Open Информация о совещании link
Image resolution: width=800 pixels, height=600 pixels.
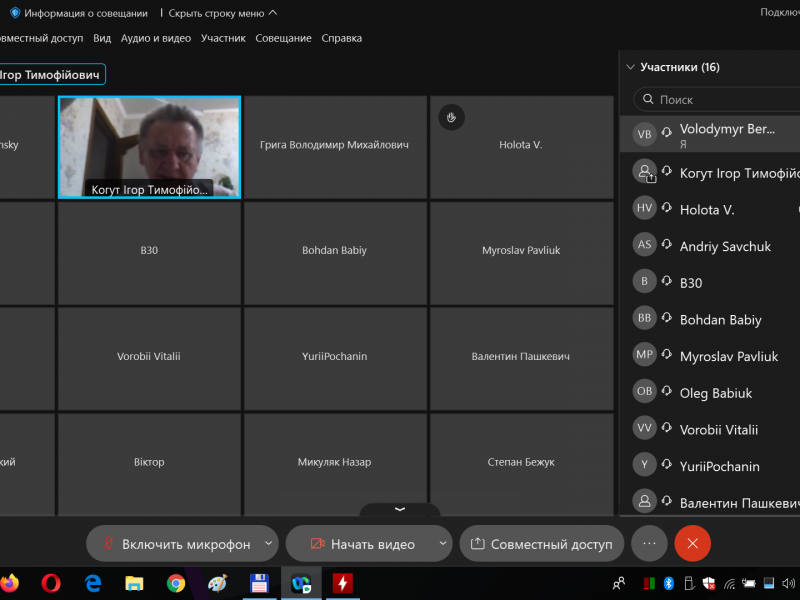pyautogui.click(x=85, y=13)
